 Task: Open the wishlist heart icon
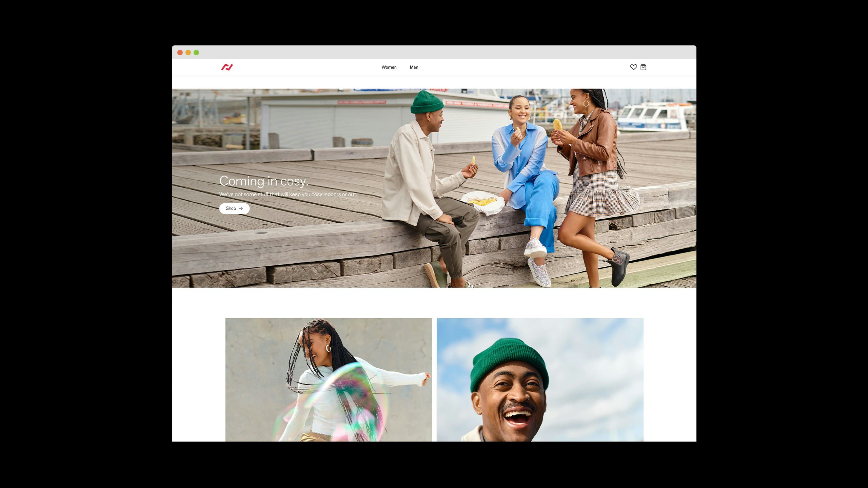pyautogui.click(x=633, y=67)
